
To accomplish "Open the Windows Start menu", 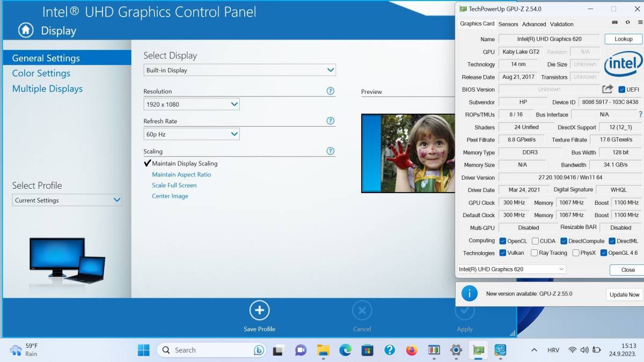I will [x=144, y=350].
